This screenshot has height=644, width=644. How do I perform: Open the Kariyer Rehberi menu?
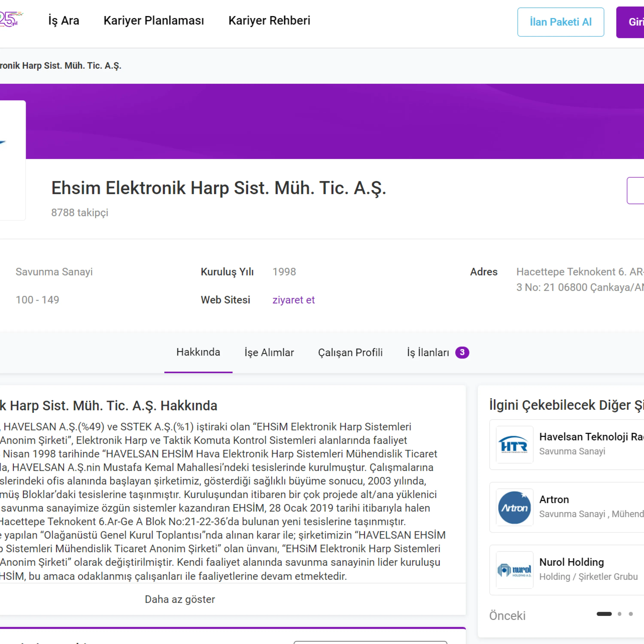point(269,21)
